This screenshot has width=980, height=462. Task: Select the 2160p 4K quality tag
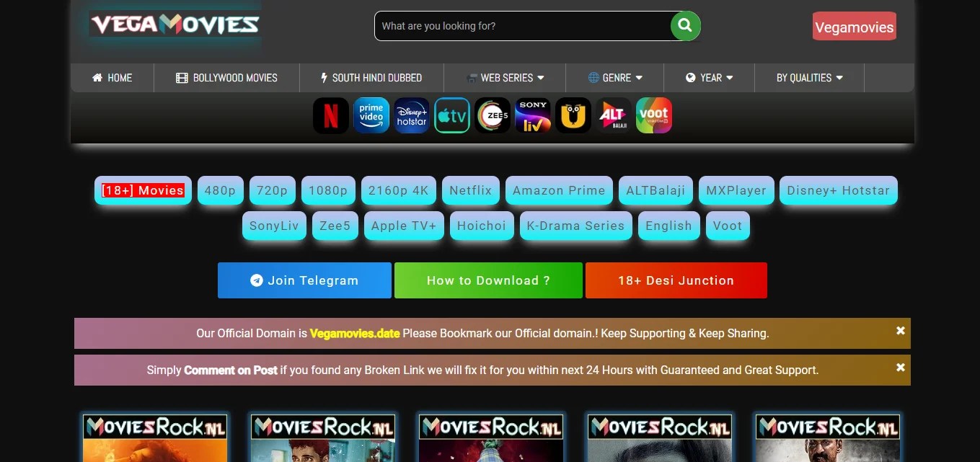399,190
